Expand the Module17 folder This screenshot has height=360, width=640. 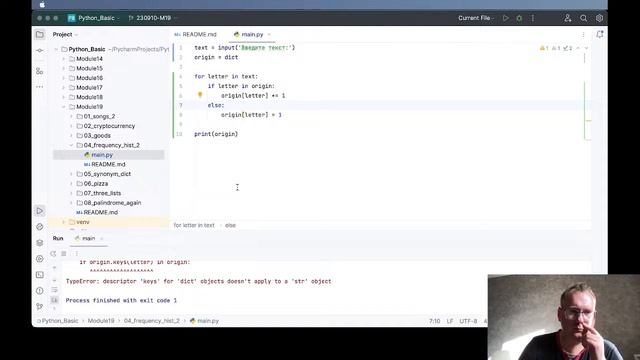pos(64,88)
